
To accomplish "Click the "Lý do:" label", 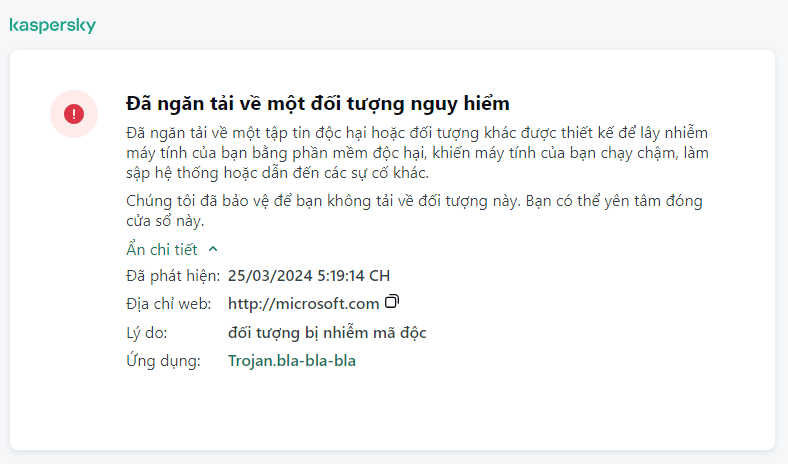I will tap(146, 332).
